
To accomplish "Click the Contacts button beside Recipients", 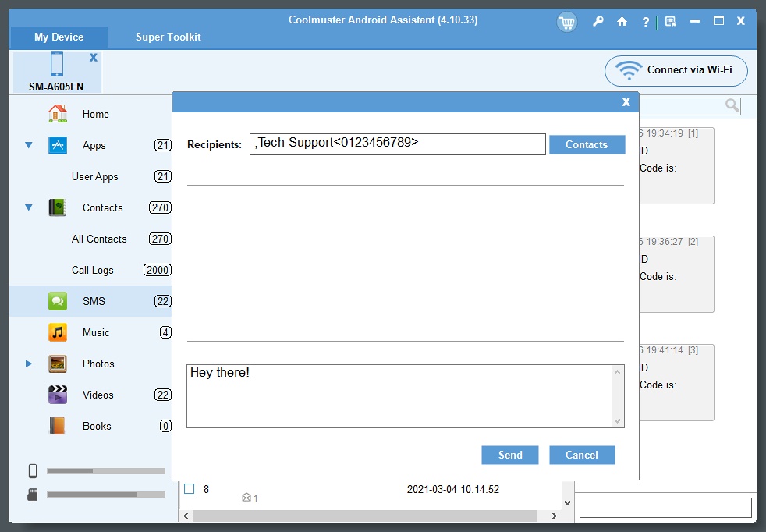I will (587, 144).
